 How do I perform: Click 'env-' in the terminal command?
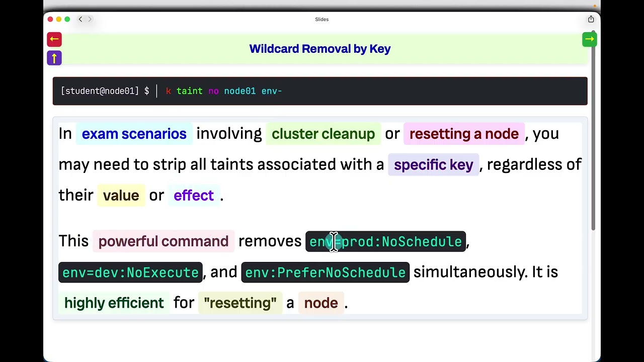[x=272, y=91]
